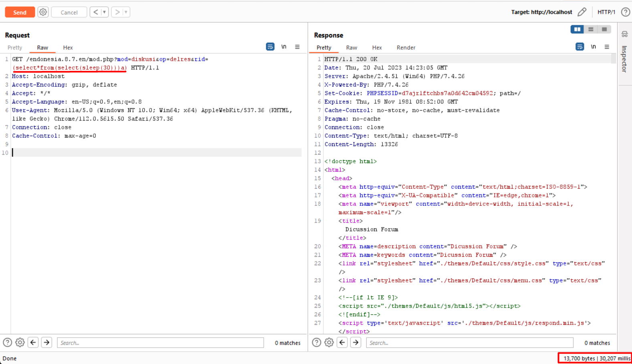This screenshot has height=364, width=632.
Task: Open the next-history dropdown arrow
Action: click(126, 12)
